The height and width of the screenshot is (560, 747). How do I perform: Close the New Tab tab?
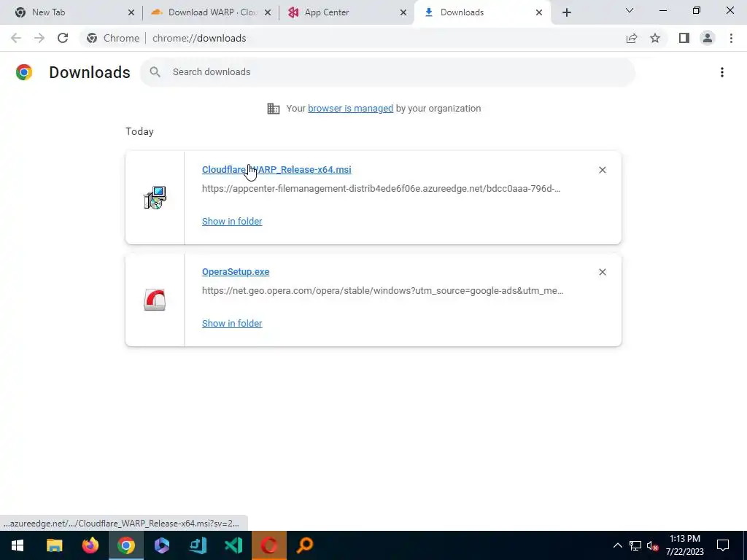pos(131,12)
